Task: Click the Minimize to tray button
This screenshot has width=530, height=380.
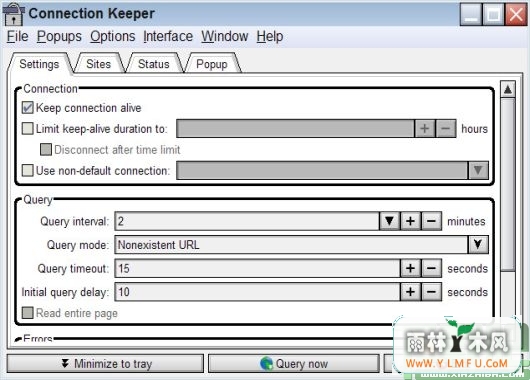Action: point(105,364)
